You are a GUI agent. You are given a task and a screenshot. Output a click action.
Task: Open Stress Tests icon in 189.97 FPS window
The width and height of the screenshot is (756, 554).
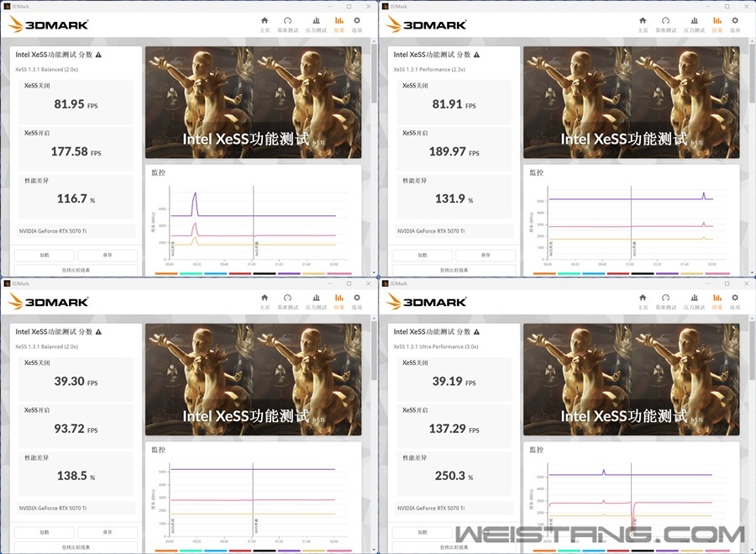pos(694,24)
